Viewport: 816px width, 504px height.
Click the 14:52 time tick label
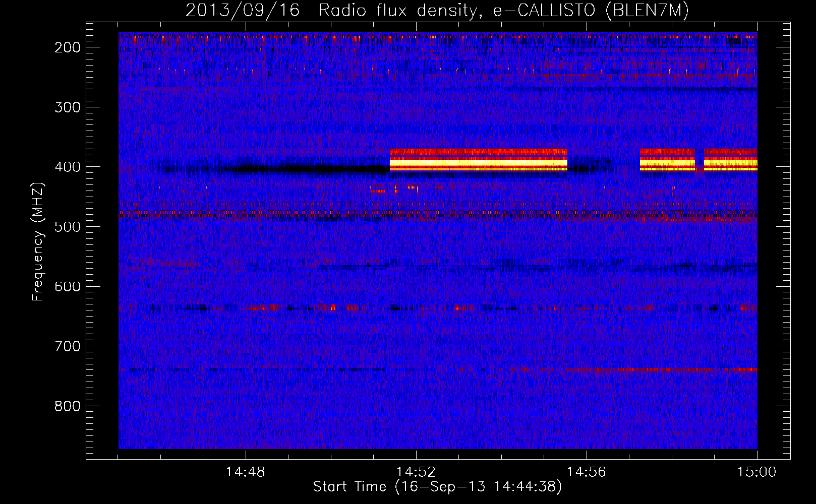click(416, 472)
